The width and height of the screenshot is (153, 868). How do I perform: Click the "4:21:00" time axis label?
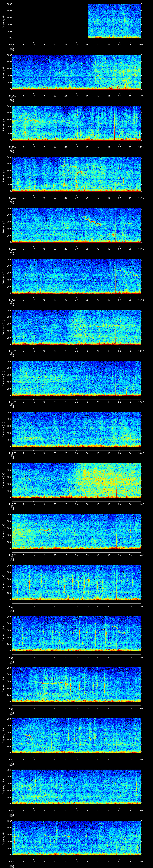pos(12,657)
